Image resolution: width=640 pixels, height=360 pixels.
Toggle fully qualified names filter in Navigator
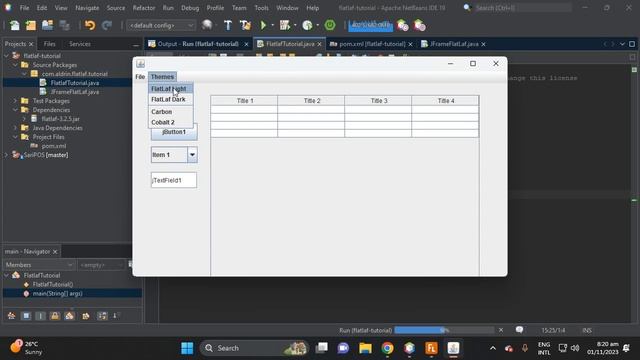pos(86,316)
